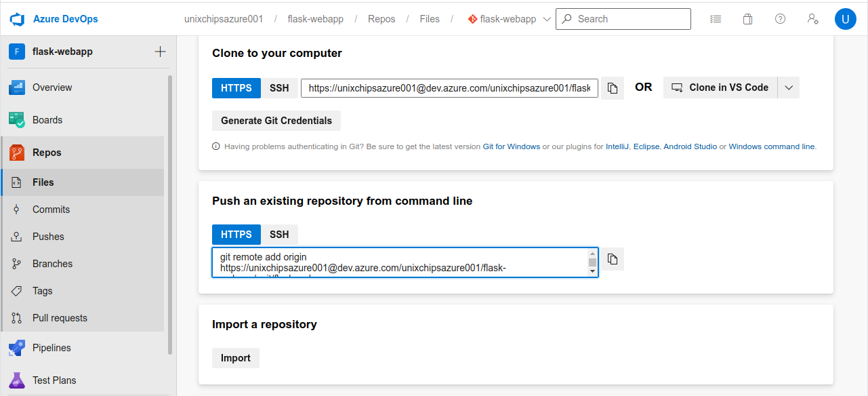Open Git for Windows link
The width and height of the screenshot is (868, 396).
(512, 146)
